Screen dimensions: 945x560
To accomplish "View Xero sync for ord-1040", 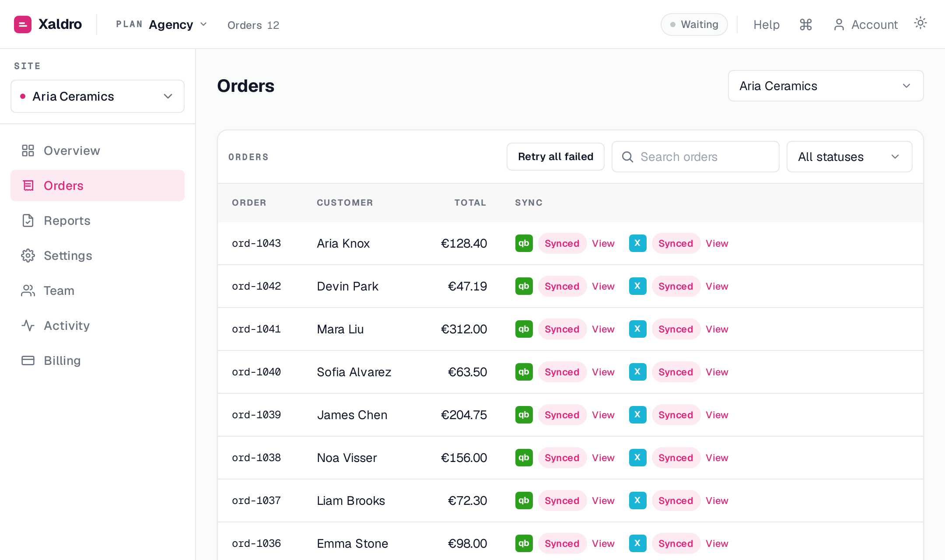I will (717, 372).
